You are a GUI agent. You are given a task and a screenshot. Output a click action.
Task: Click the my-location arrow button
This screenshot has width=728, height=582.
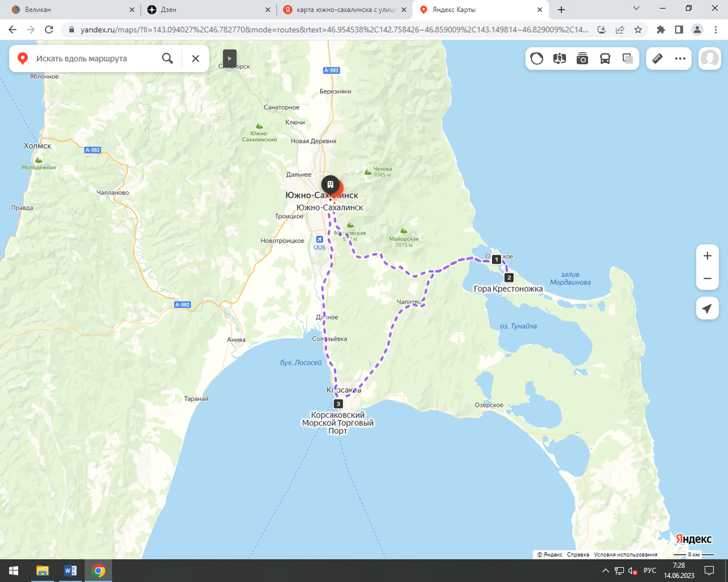tap(707, 309)
